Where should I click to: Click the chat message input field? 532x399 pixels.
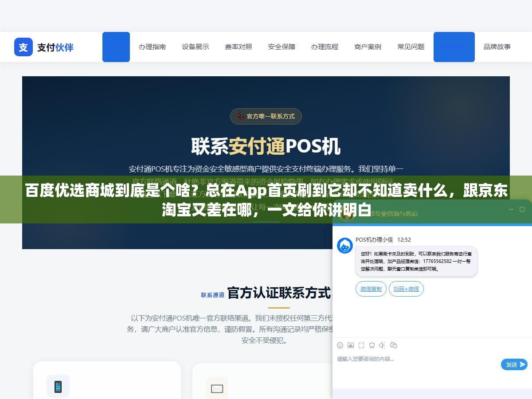(x=417, y=364)
